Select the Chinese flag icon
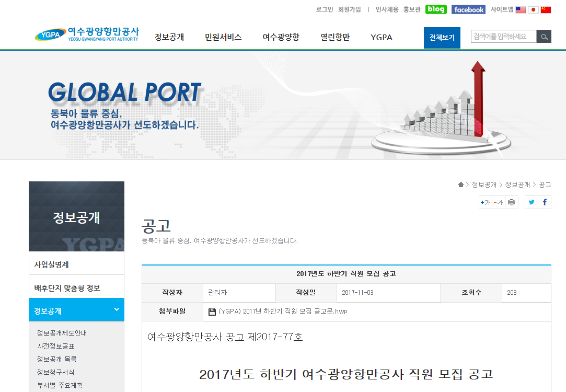The width and height of the screenshot is (566, 392). pyautogui.click(x=546, y=9)
